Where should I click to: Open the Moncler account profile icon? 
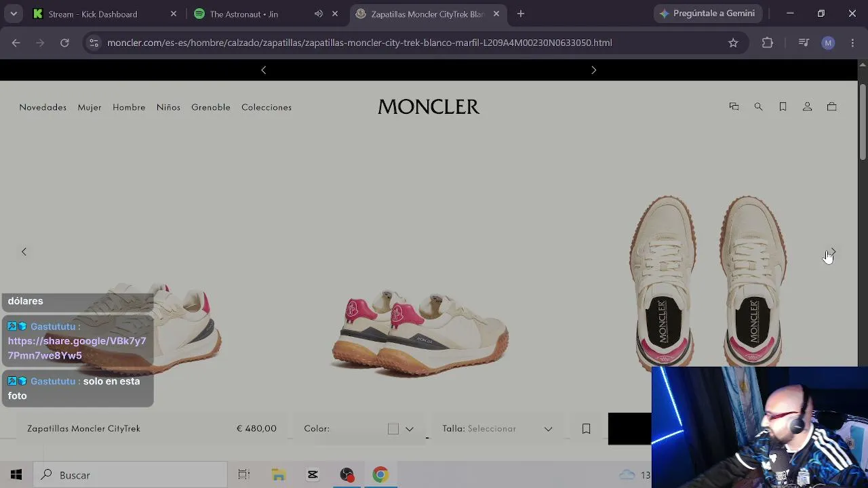coord(807,106)
